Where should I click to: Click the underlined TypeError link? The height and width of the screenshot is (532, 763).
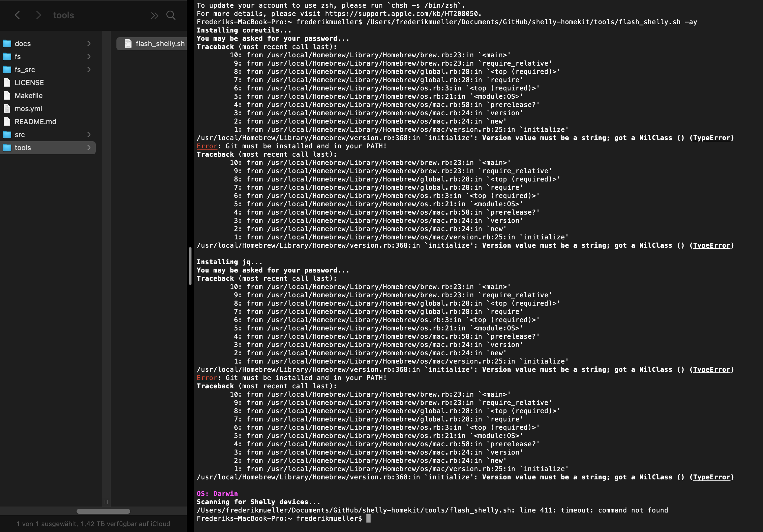point(712,137)
